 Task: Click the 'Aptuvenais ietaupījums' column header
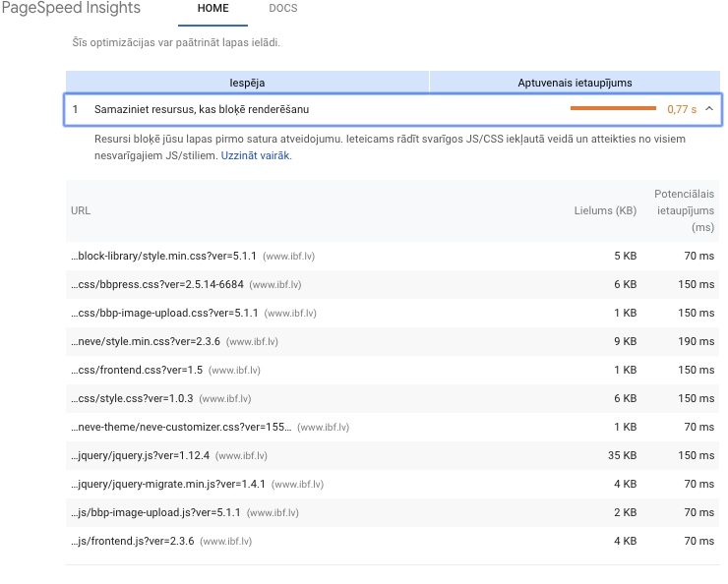(575, 84)
